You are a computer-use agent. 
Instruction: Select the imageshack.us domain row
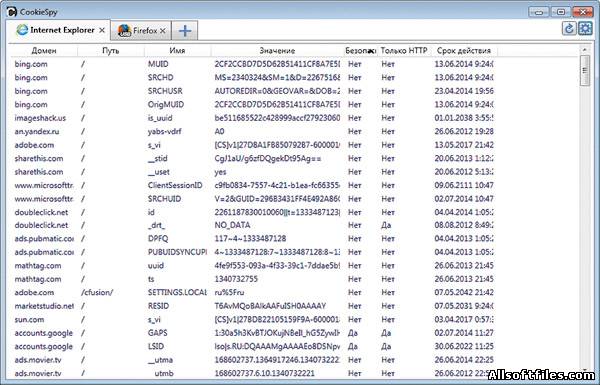tap(254, 118)
